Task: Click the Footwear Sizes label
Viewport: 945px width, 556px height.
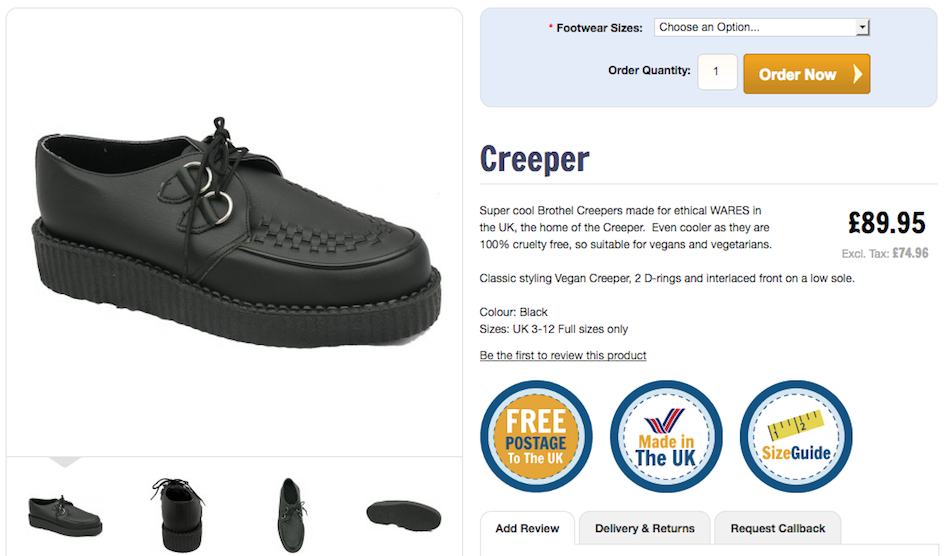Action: (x=599, y=28)
